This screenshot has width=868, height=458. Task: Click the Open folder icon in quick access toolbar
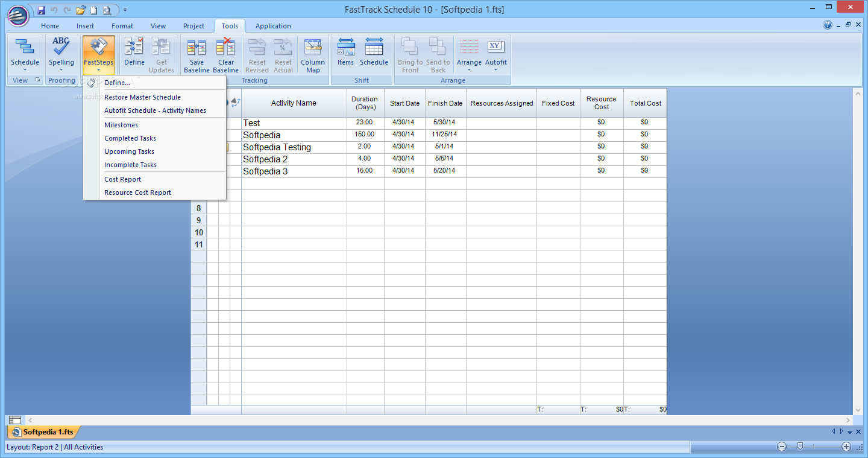[81, 10]
